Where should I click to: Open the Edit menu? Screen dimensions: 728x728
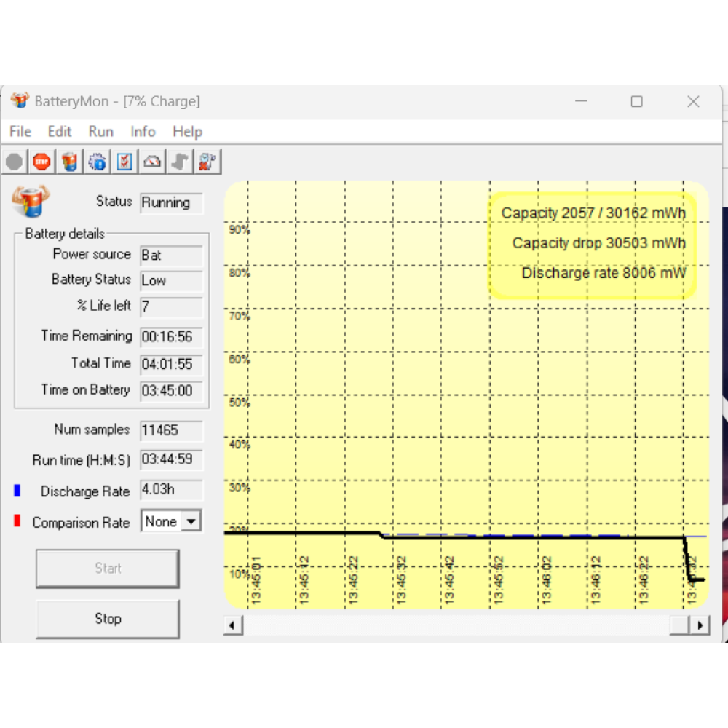pos(60,132)
